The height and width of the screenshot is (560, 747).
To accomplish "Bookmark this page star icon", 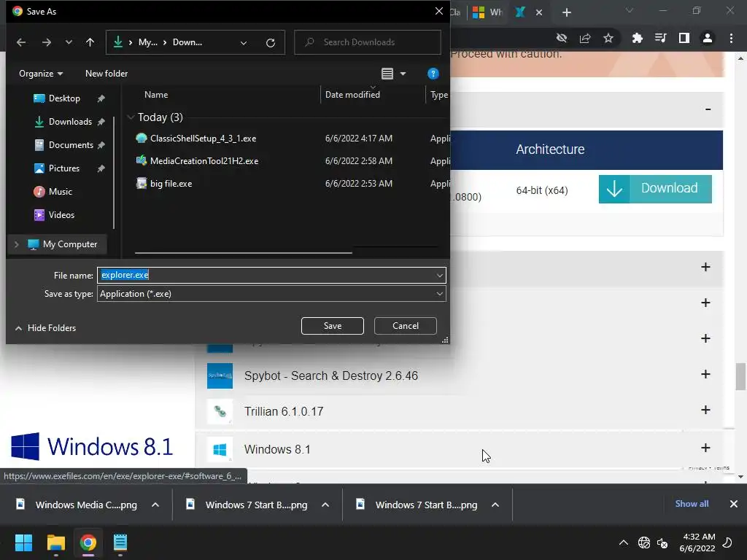I will click(608, 38).
